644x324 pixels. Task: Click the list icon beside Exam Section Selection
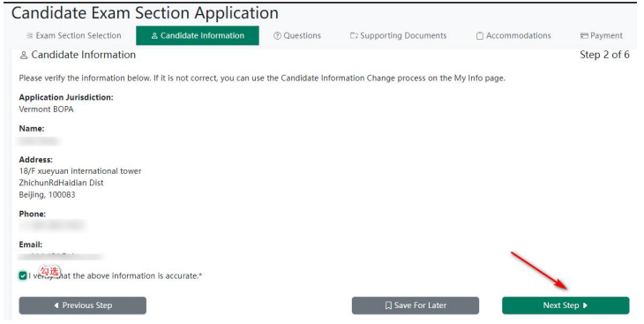[30, 36]
